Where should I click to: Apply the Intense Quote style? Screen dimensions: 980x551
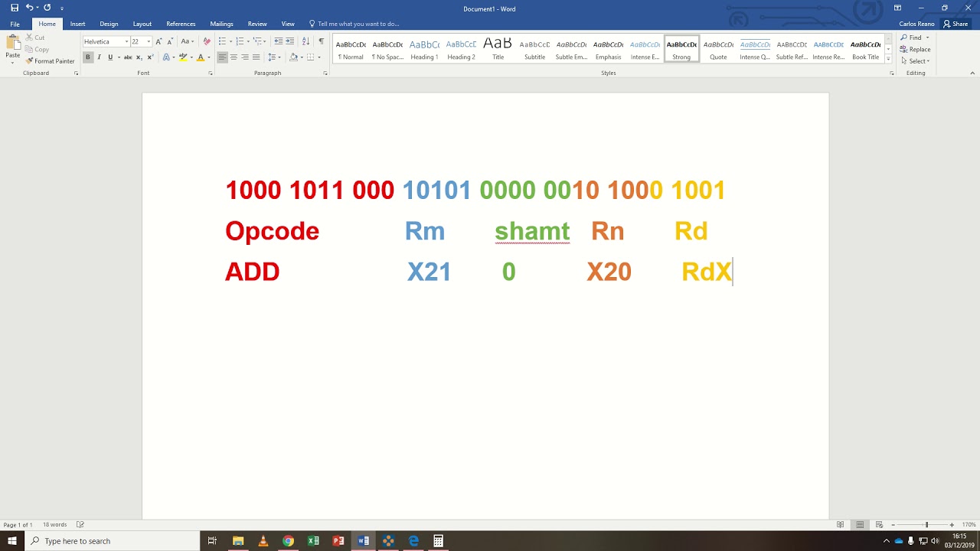pos(755,48)
